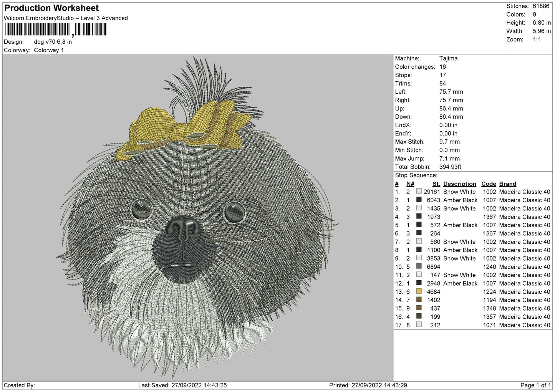Click the zoom value '1:1'
Viewport: 555px width, 392px height.
(537, 40)
